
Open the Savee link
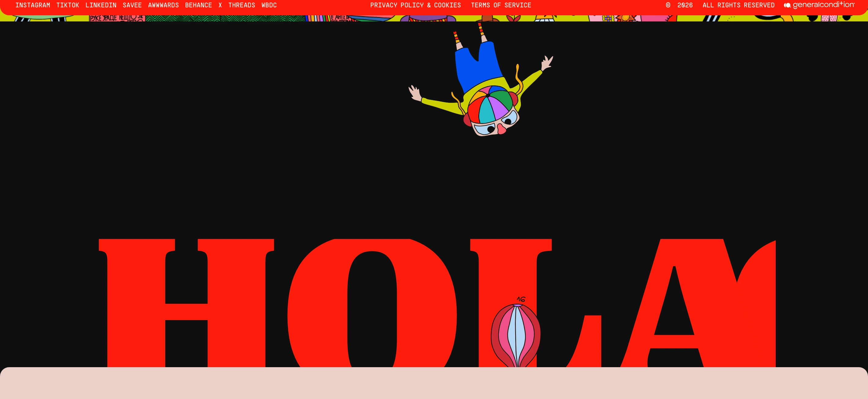click(x=132, y=5)
